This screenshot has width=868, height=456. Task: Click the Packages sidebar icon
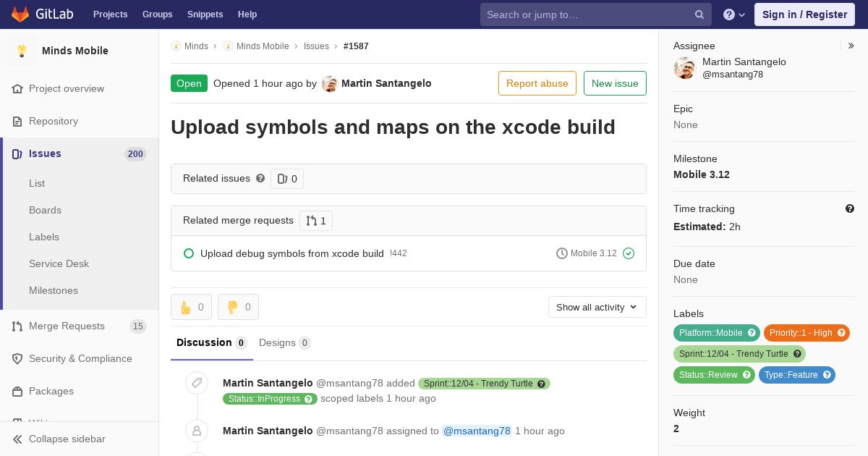point(17,391)
